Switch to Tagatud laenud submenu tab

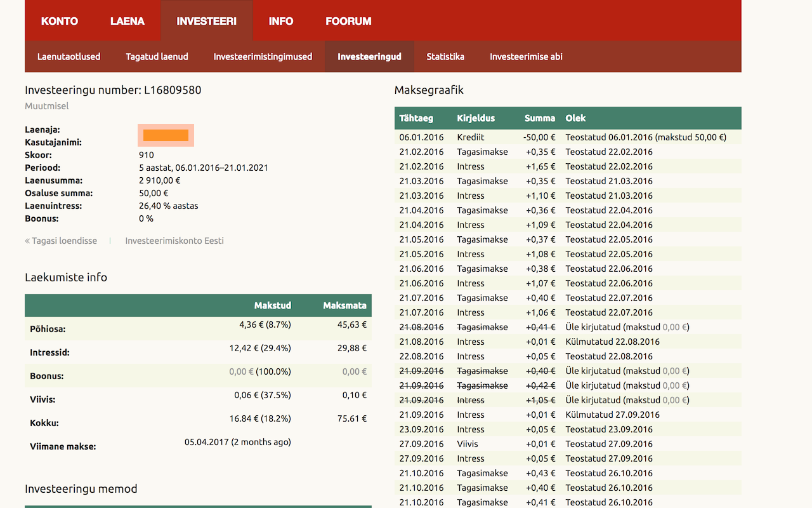[157, 57]
